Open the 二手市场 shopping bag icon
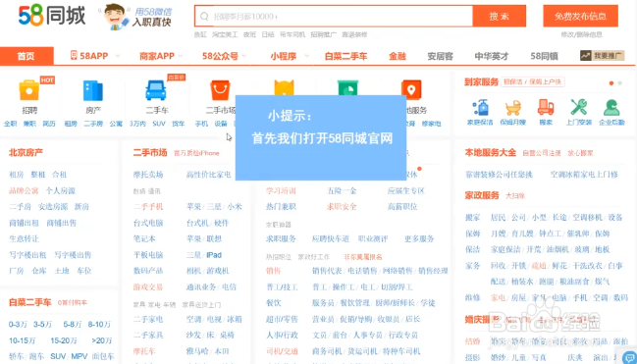 220,90
